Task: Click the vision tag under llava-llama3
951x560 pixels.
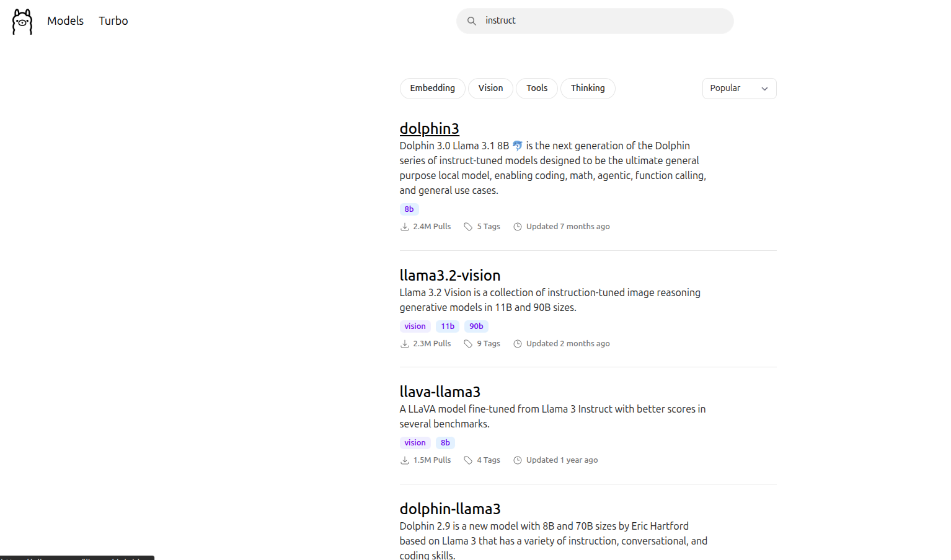Action: click(x=415, y=443)
